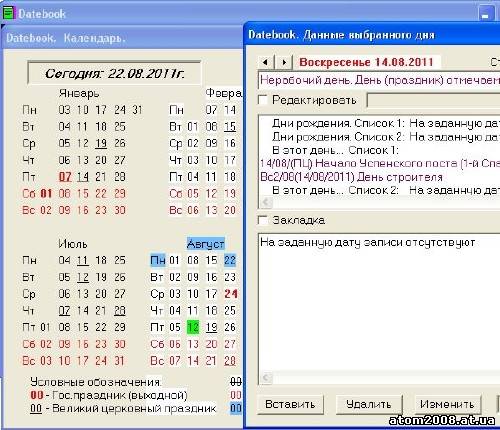Click left scroll arrow under notes area

266,378
